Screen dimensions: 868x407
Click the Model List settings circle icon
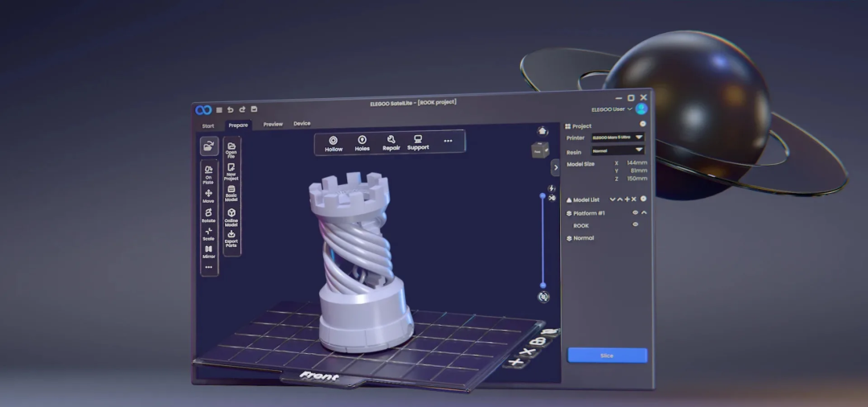point(643,199)
